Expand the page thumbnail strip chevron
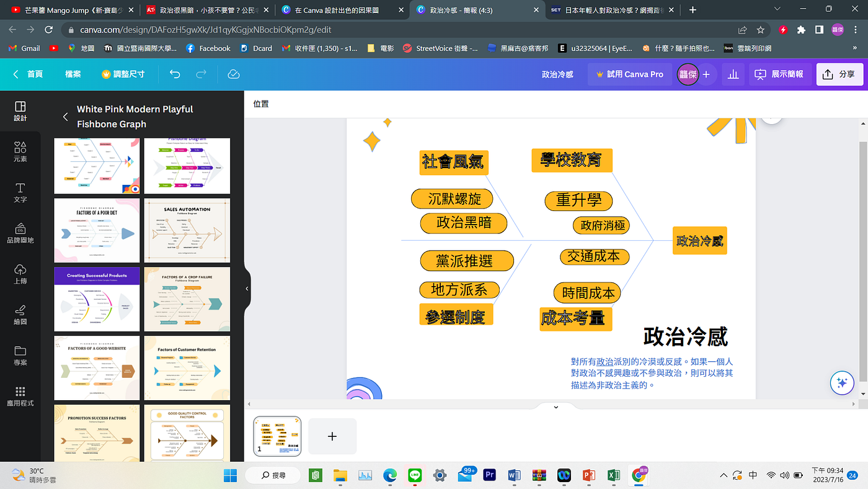 556,407
